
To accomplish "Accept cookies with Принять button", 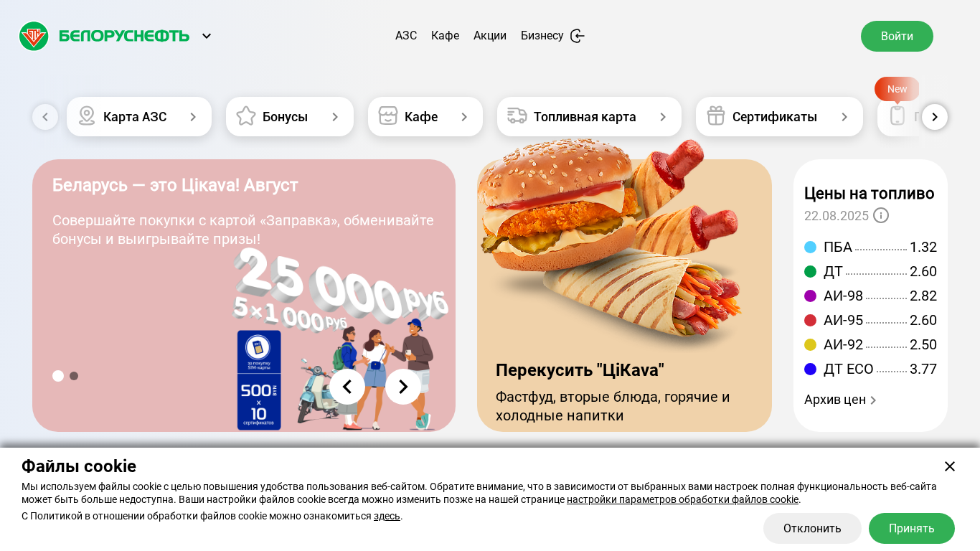I will pos(912,528).
